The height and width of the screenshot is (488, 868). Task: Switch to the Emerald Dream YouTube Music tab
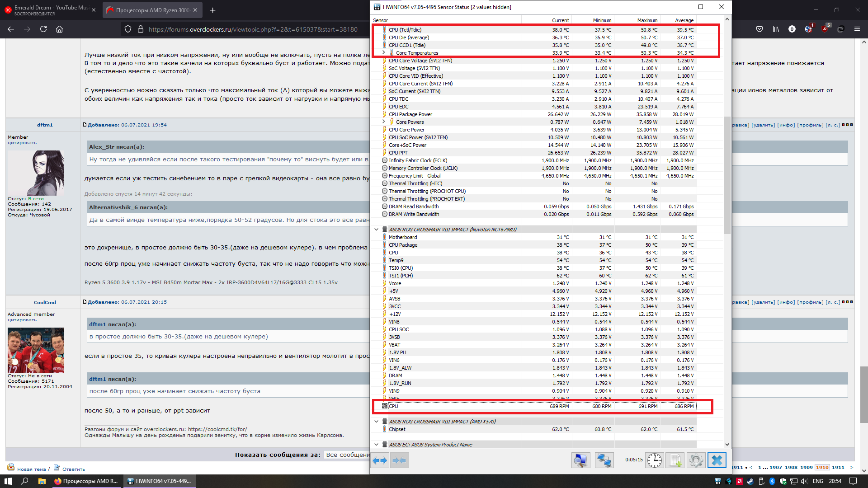point(50,10)
